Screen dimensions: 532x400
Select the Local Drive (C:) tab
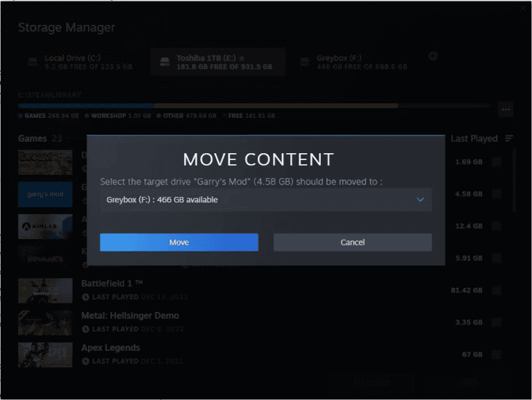tap(81, 62)
